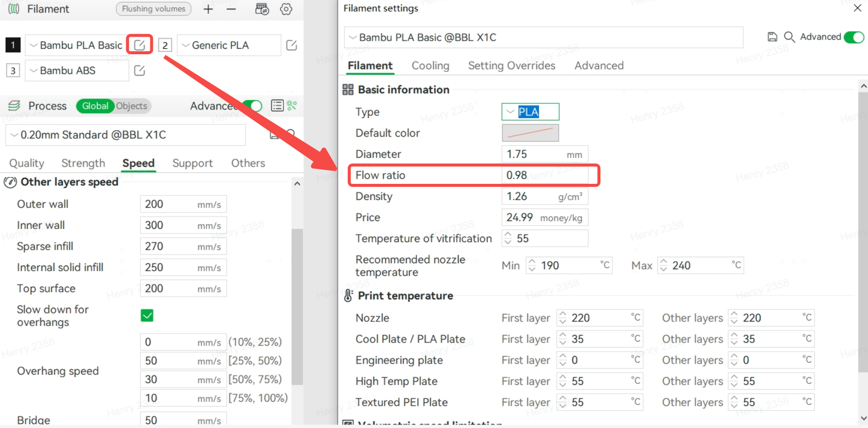
Task: Click the Diameter value field
Action: pos(545,154)
